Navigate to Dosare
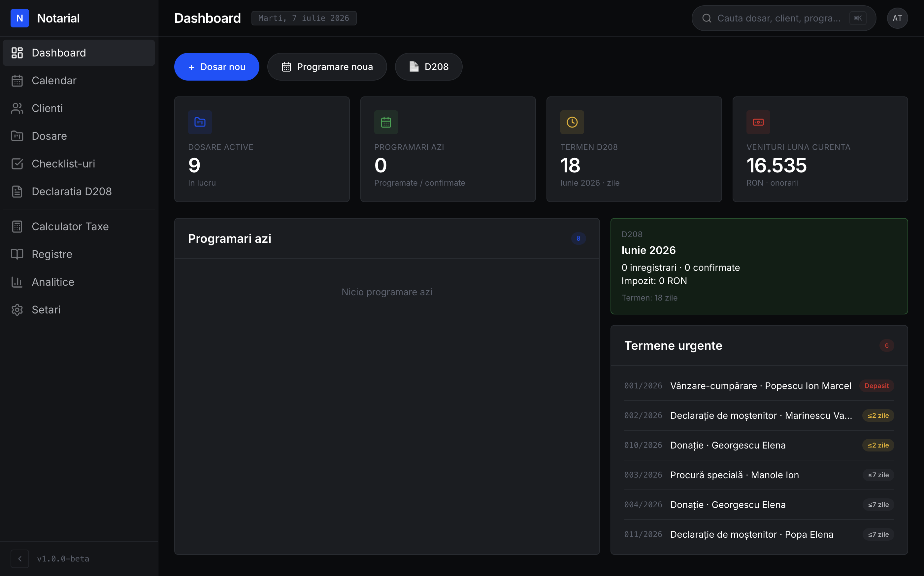 pyautogui.click(x=79, y=136)
